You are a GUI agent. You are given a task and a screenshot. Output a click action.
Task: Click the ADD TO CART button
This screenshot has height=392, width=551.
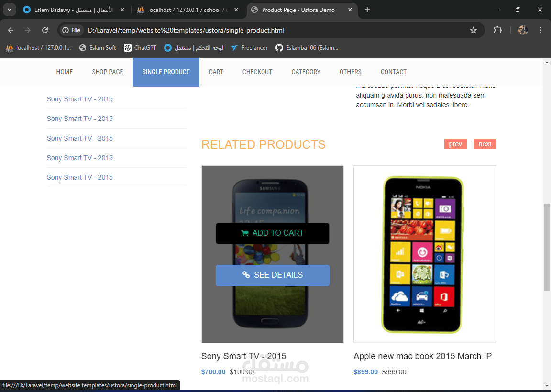click(272, 233)
